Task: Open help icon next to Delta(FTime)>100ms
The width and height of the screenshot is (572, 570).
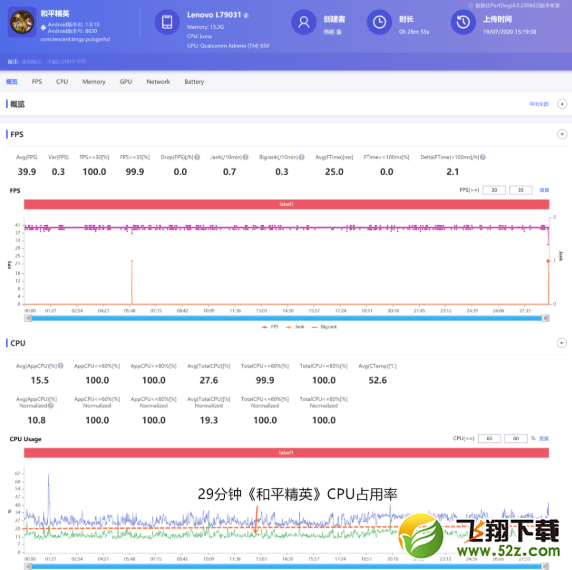Action: (483, 157)
